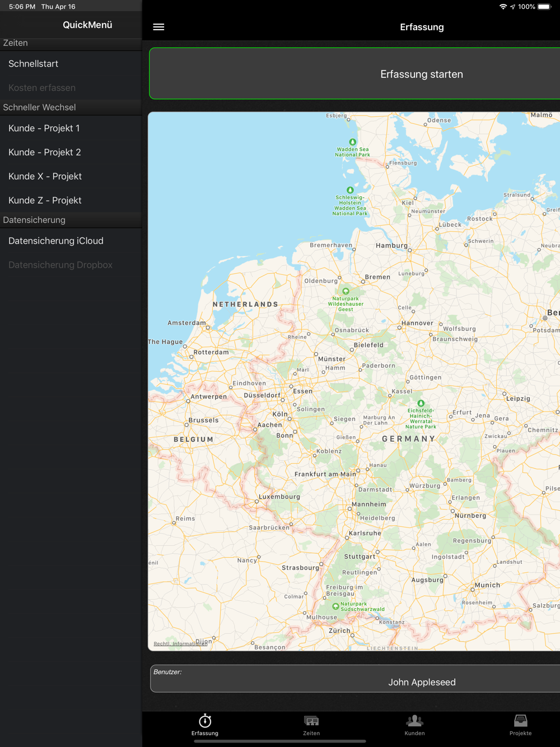Start Datensicherung iCloud backup

(56, 241)
